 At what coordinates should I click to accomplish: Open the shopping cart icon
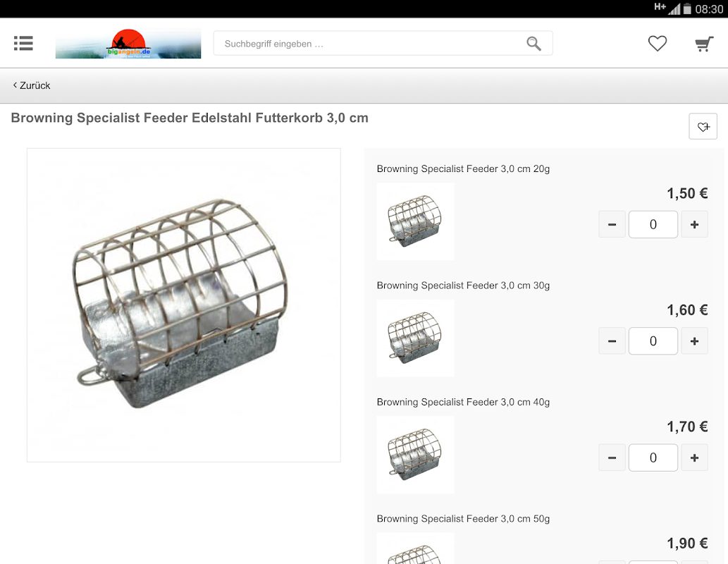(704, 44)
